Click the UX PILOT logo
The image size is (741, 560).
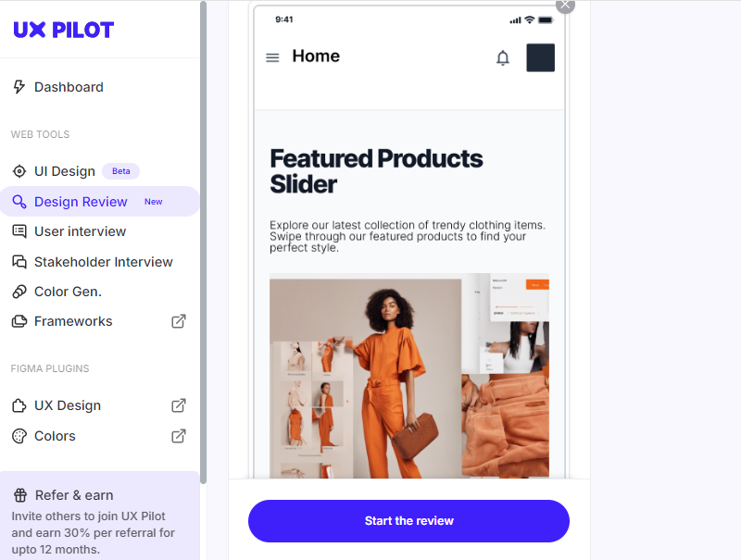[x=63, y=30]
